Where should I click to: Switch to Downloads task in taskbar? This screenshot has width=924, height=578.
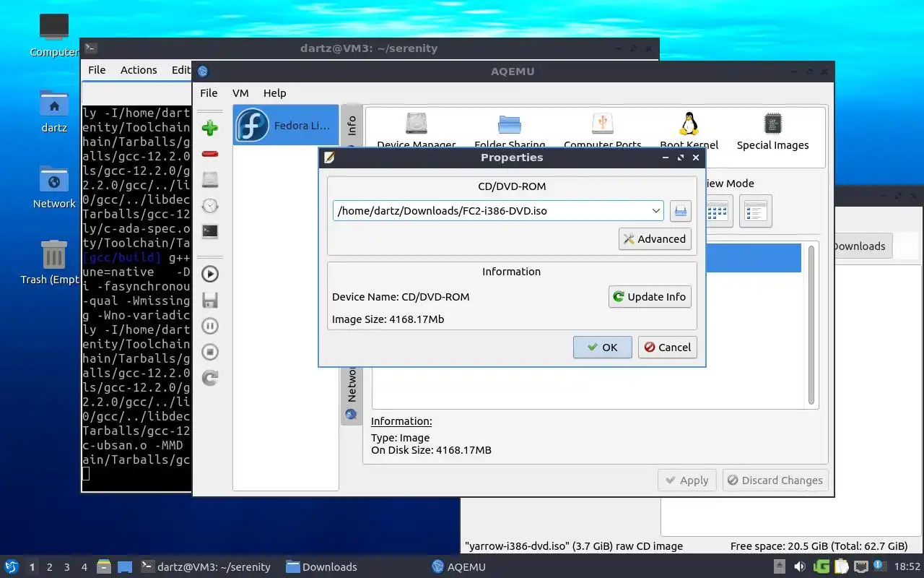click(322, 566)
